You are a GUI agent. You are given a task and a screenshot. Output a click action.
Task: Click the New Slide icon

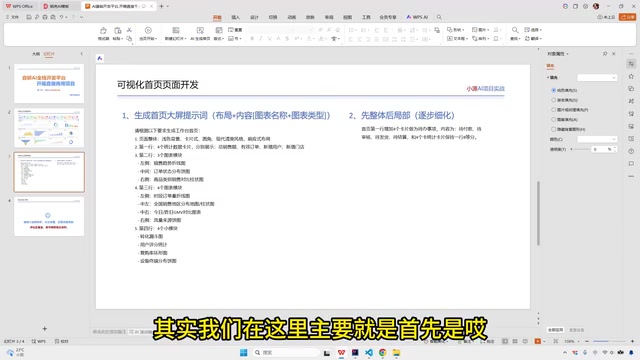(176, 31)
